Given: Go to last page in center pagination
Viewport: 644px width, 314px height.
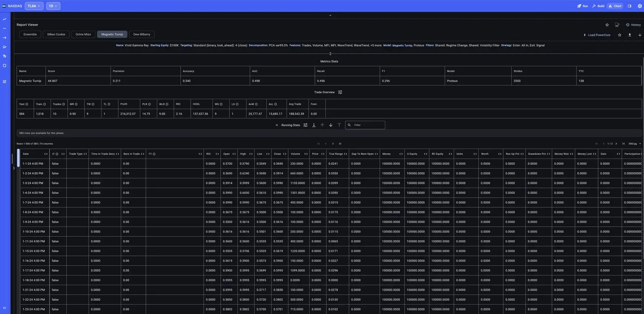Looking at the screenshot, I should (340, 144).
